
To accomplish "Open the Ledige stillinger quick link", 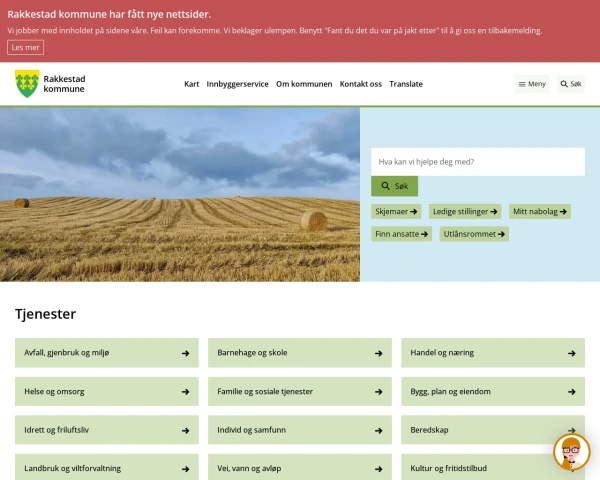I will (466, 211).
